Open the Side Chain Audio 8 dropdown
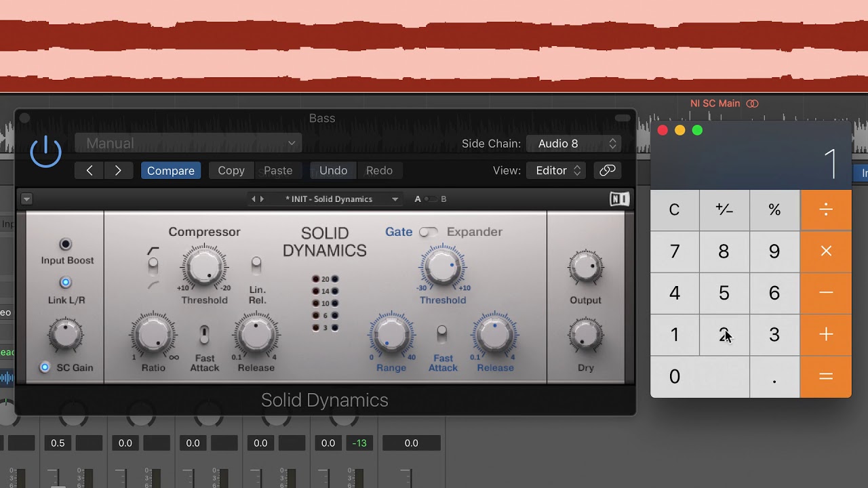Image resolution: width=868 pixels, height=488 pixels. point(574,144)
